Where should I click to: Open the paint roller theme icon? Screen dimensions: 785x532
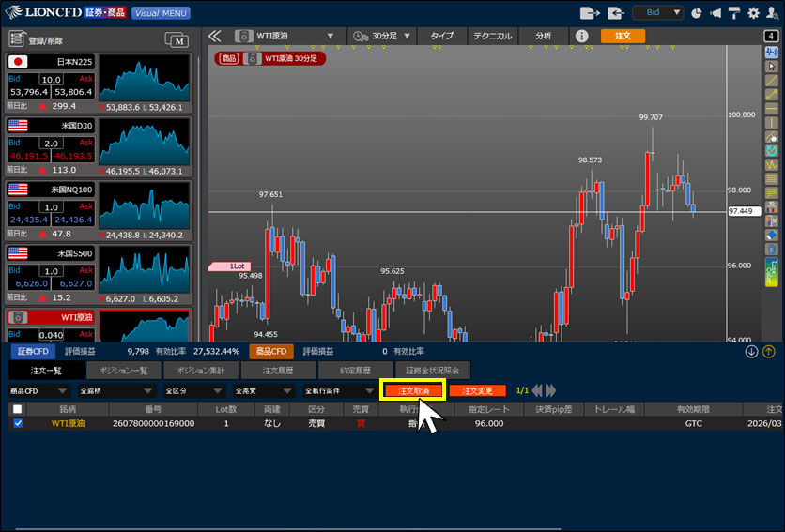pyautogui.click(x=733, y=13)
